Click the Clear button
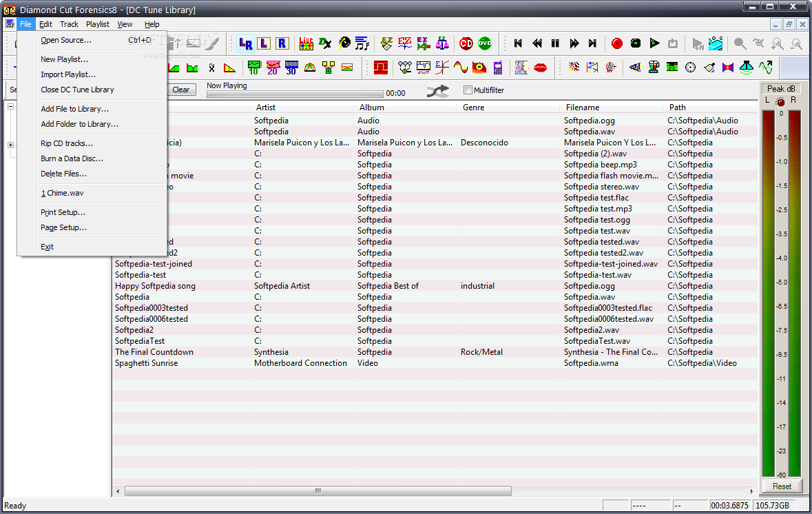The height and width of the screenshot is (514, 812). (x=180, y=90)
